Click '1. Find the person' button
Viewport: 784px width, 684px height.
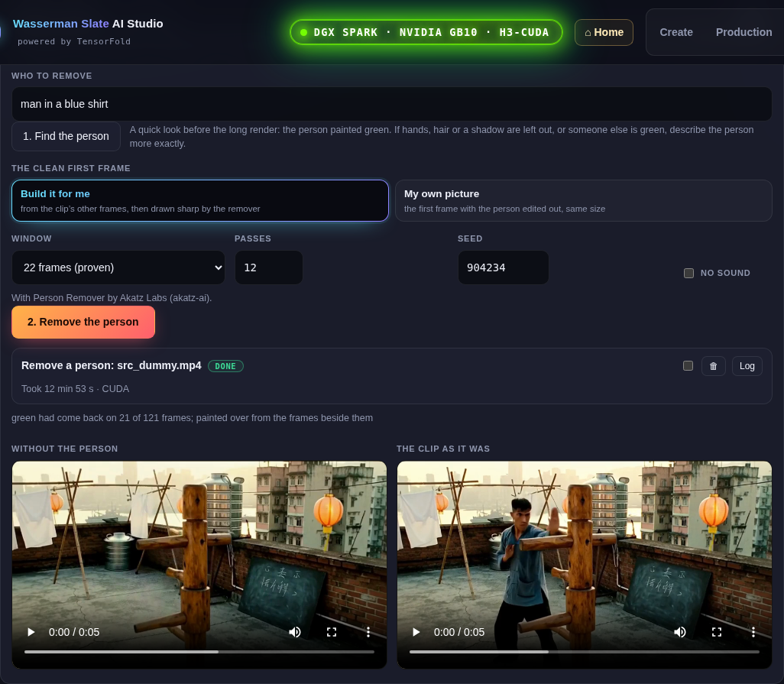pos(66,136)
